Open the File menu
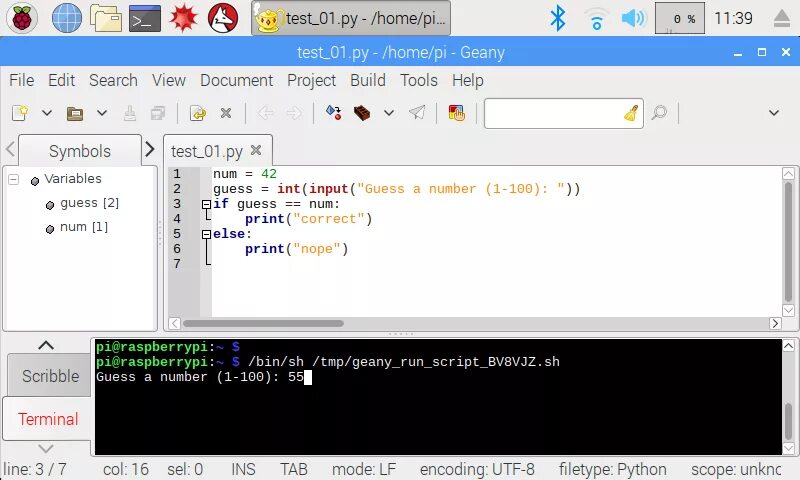 tap(21, 80)
